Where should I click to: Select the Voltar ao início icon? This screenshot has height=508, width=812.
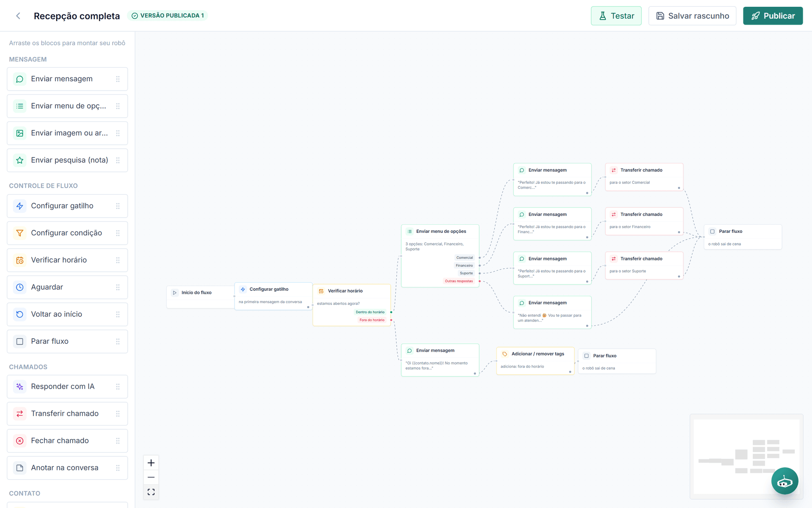[20, 315]
